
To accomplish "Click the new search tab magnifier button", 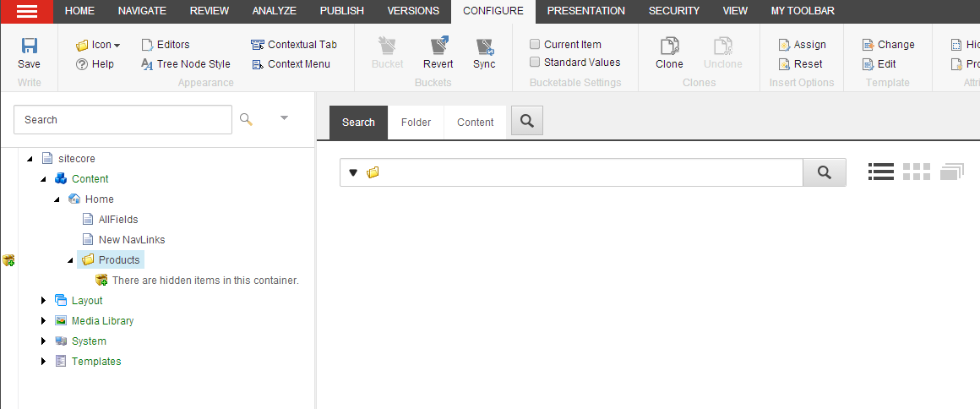I will [527, 120].
